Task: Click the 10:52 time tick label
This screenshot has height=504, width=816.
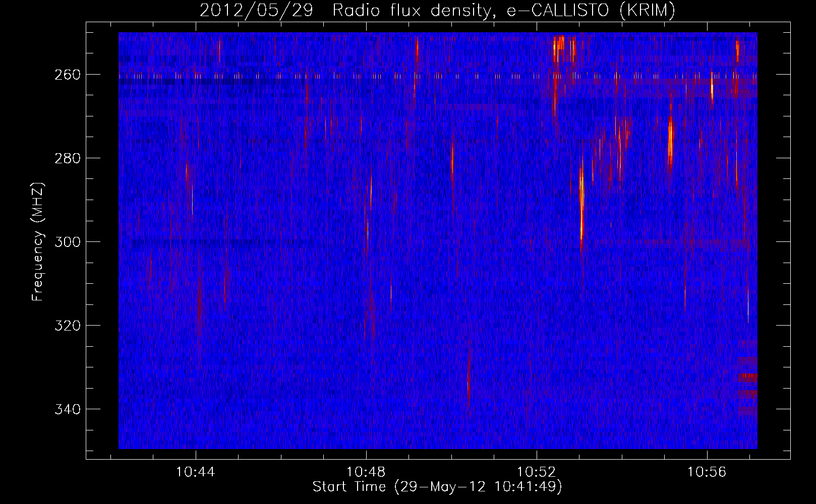Action: pyautogui.click(x=537, y=472)
